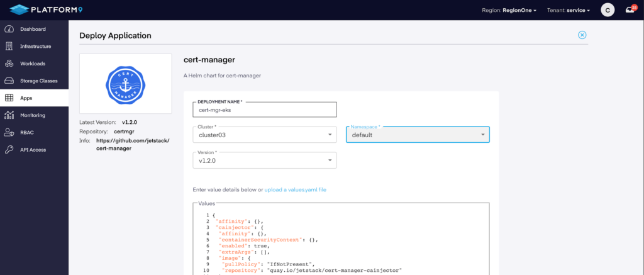The height and width of the screenshot is (275, 644).
Task: Click the "containerSecurityContext" key in editor
Action: tap(260, 239)
